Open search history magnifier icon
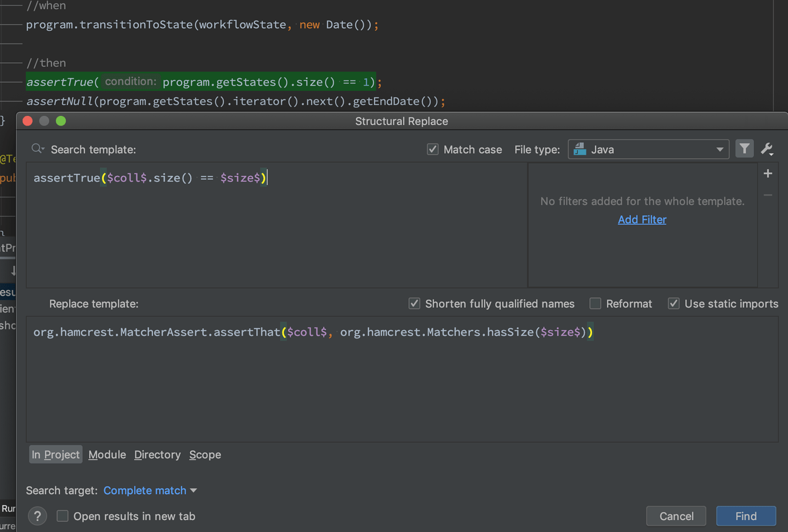The width and height of the screenshot is (788, 532). pyautogui.click(x=38, y=149)
